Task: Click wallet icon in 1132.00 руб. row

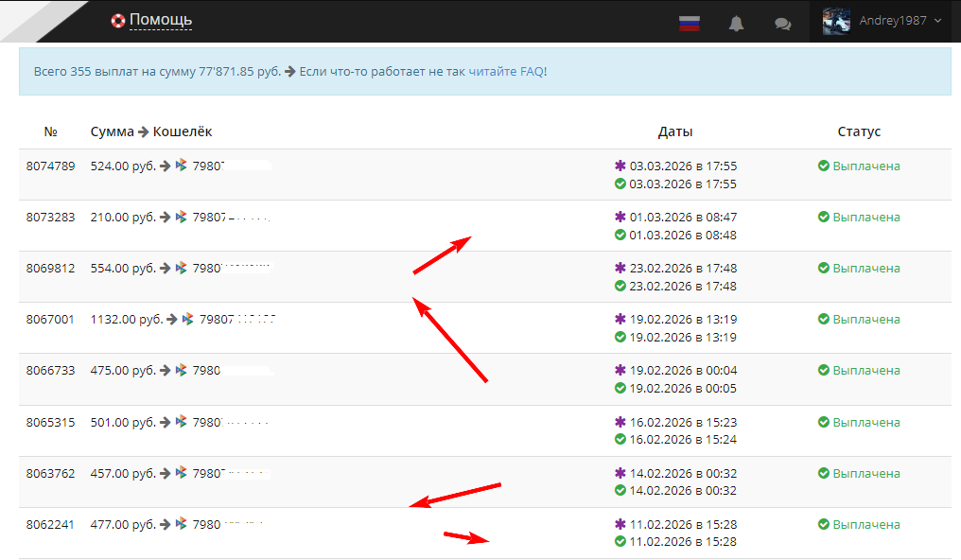Action: tap(188, 319)
